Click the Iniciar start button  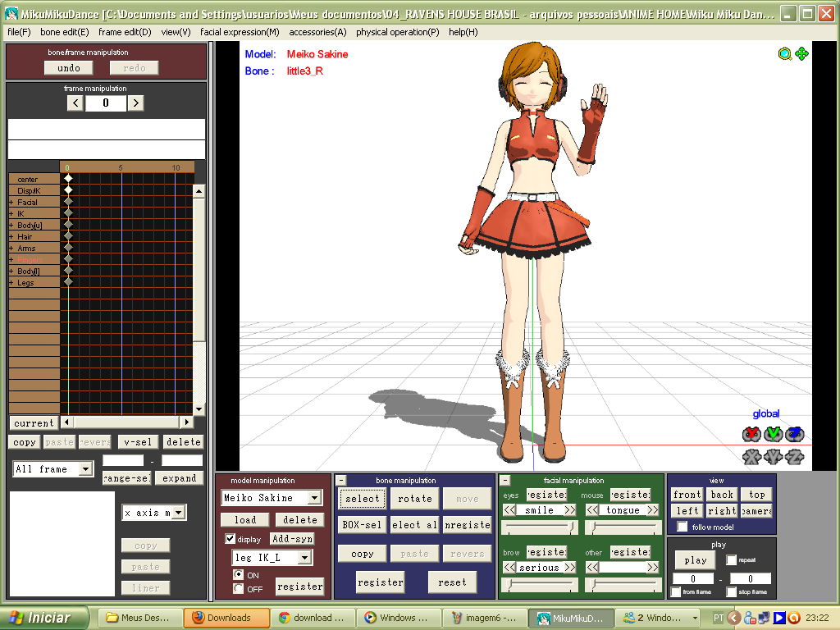click(x=43, y=618)
